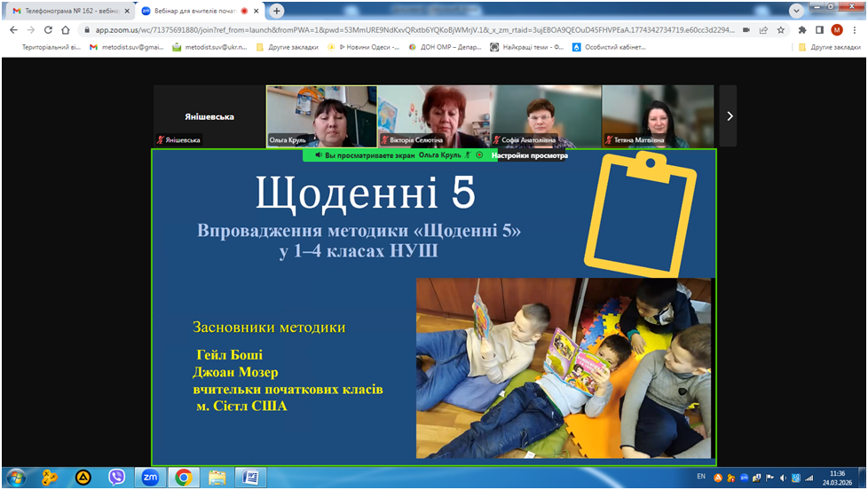Screen dimensions: 868x490
Task: Bookmark this page with the star icon
Action: point(781,29)
